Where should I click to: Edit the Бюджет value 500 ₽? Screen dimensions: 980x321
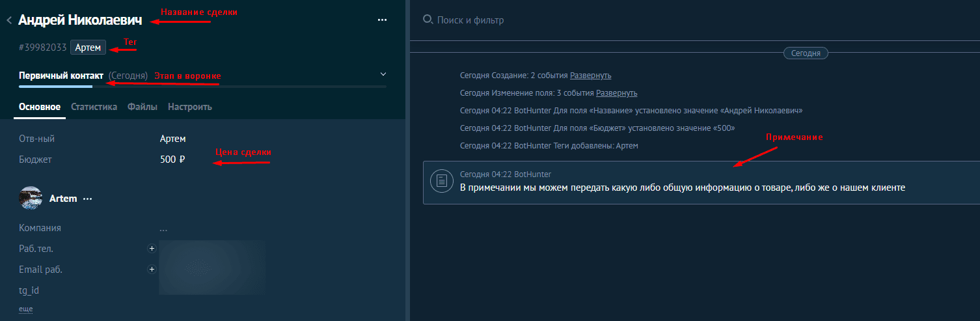coord(172,160)
